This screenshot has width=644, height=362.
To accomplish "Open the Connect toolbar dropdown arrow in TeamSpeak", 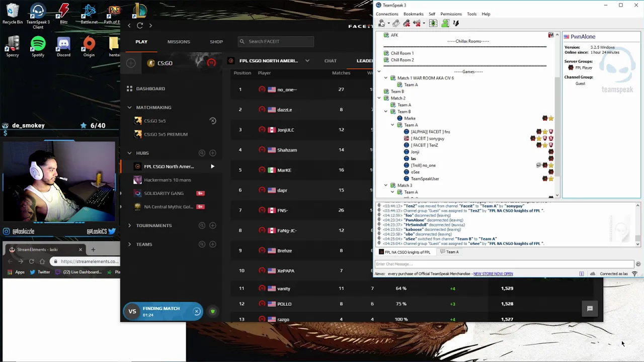I will [x=388, y=23].
